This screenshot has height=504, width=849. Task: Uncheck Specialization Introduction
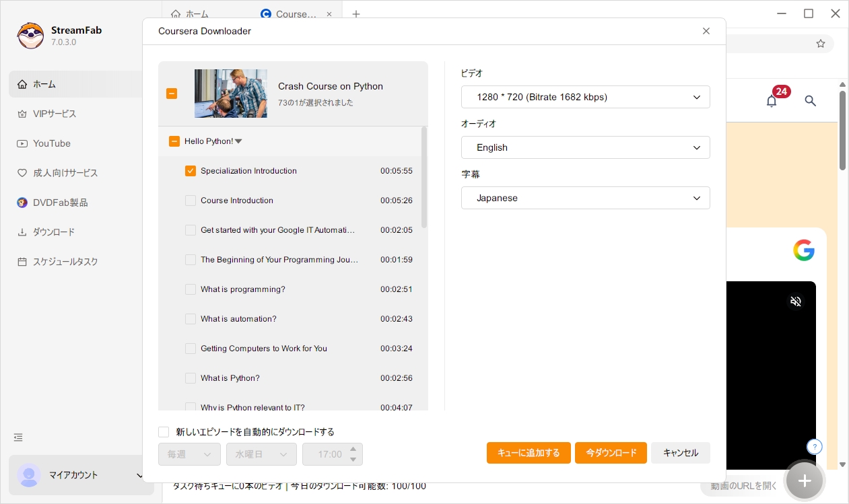tap(191, 171)
